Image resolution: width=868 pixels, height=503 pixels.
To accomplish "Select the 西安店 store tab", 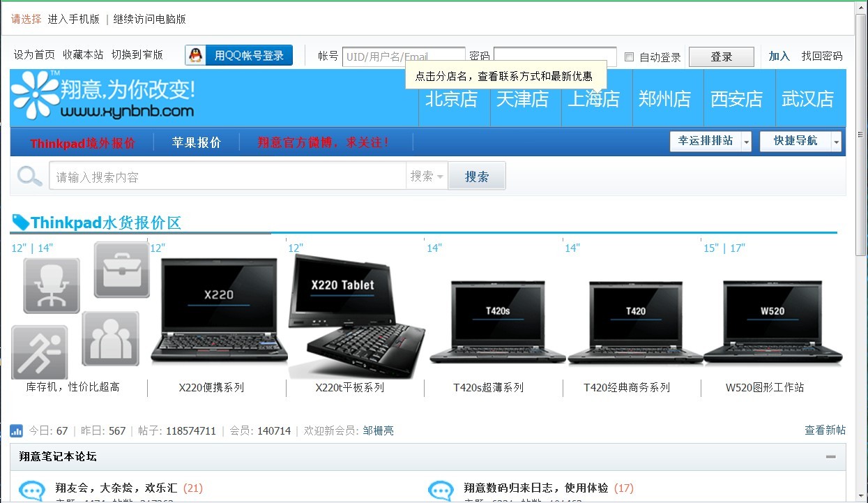I will click(736, 99).
